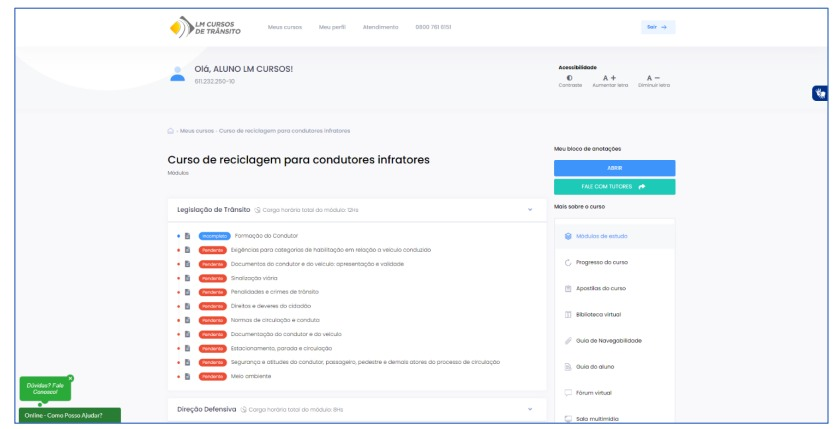Click the Fórum virtual chat icon
This screenshot has width=834, height=429.
pos(568,393)
